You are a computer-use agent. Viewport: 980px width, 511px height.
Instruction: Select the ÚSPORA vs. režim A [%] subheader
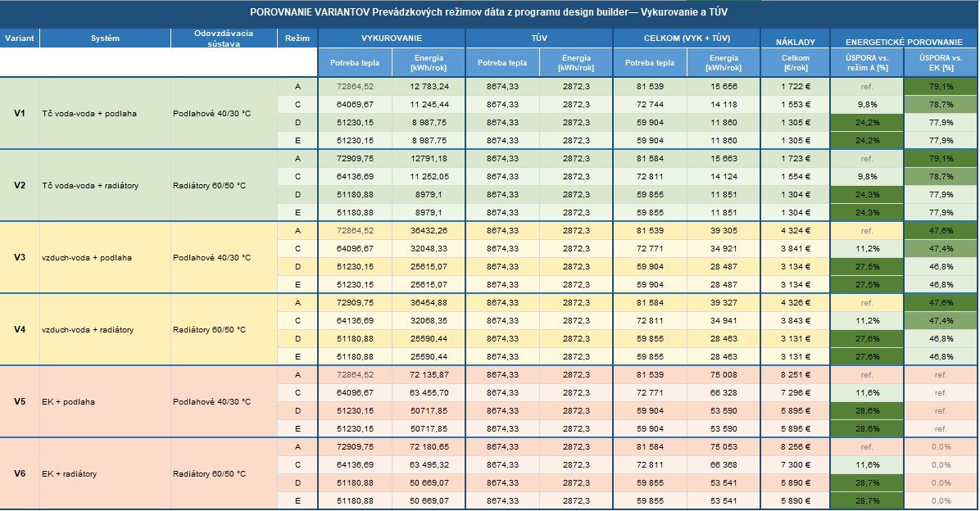(867, 62)
